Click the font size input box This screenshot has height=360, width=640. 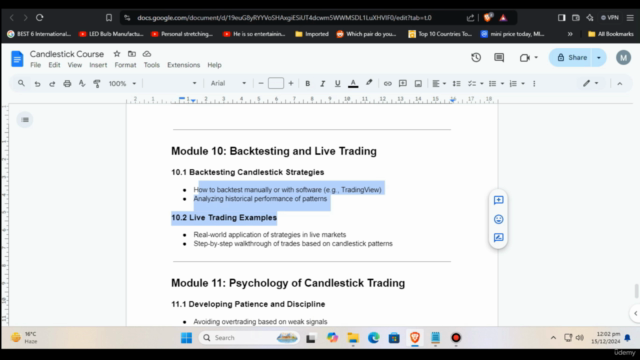coord(276,84)
